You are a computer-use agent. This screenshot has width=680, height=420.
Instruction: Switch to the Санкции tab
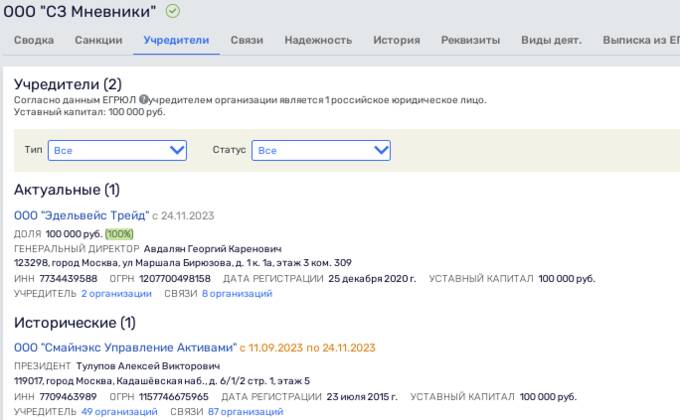point(98,40)
